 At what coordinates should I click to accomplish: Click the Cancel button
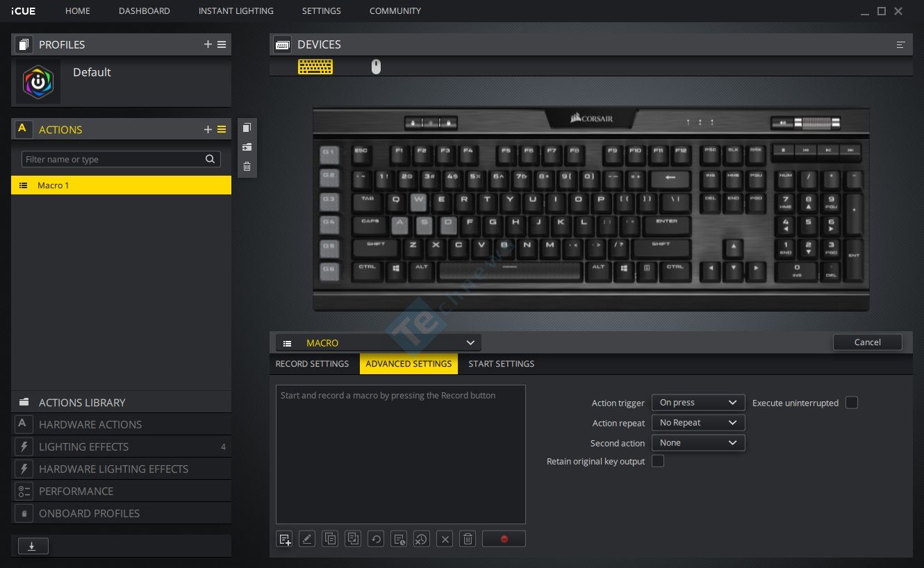pyautogui.click(x=868, y=342)
